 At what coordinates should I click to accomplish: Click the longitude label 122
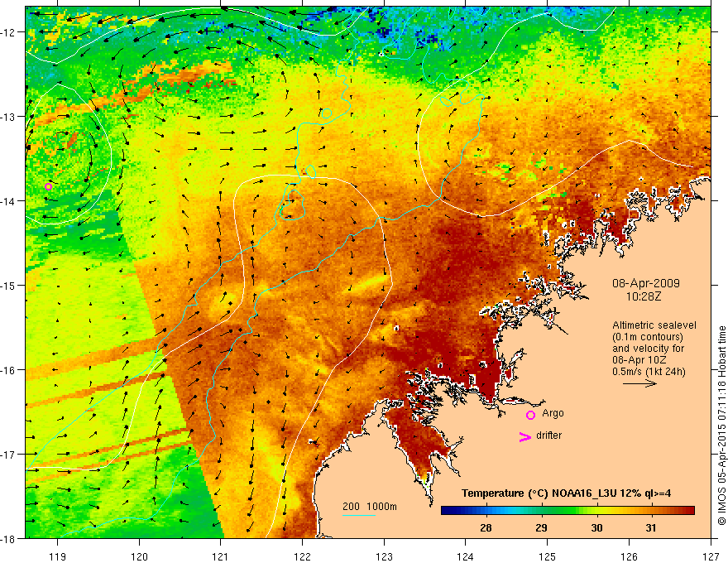[302, 556]
